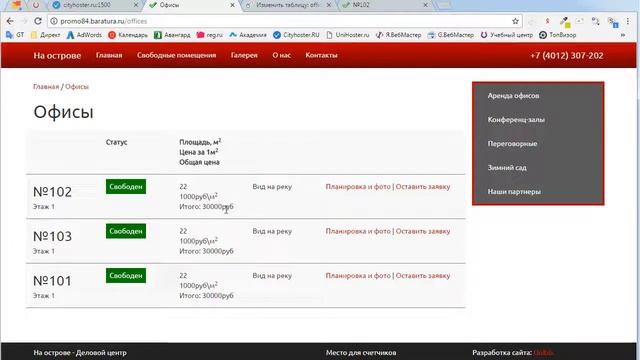This screenshot has width=640, height=360.
Task: Open the ТопВизор bookmark
Action: pos(558,35)
